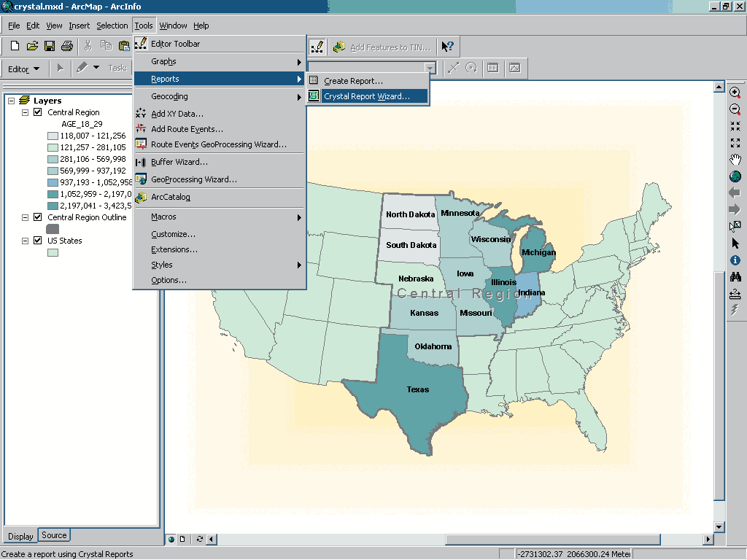Open the sketch tool dropdown arrow

coord(96,68)
